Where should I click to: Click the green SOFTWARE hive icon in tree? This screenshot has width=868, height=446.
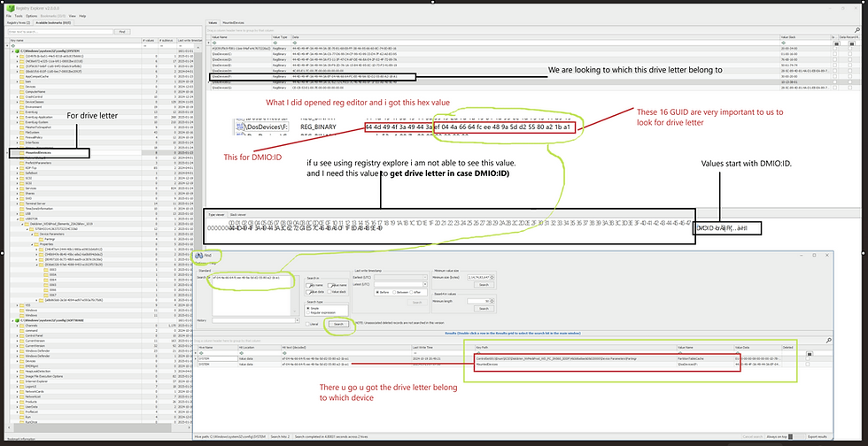[x=17, y=320]
